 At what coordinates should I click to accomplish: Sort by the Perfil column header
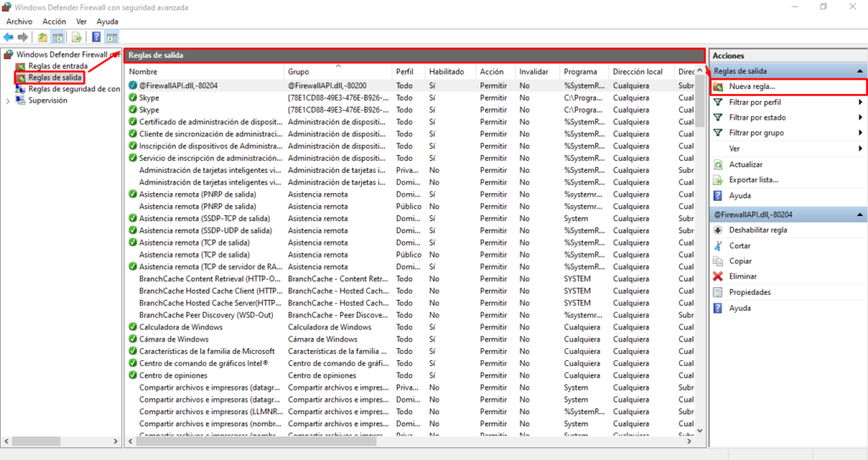[409, 72]
